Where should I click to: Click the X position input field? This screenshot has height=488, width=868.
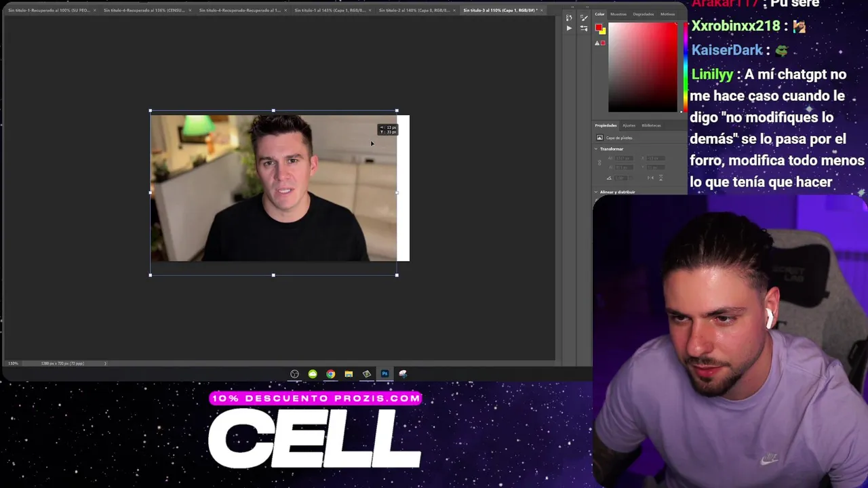tap(654, 159)
